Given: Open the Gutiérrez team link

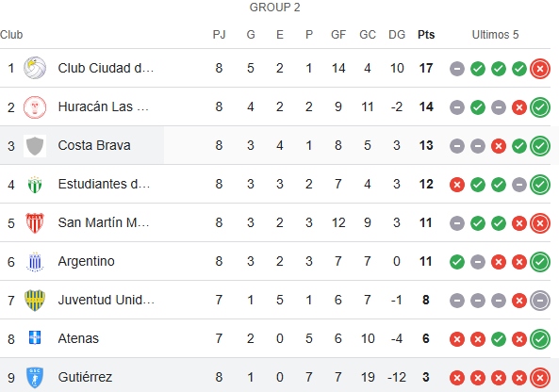Looking at the screenshot, I should click(x=85, y=377).
